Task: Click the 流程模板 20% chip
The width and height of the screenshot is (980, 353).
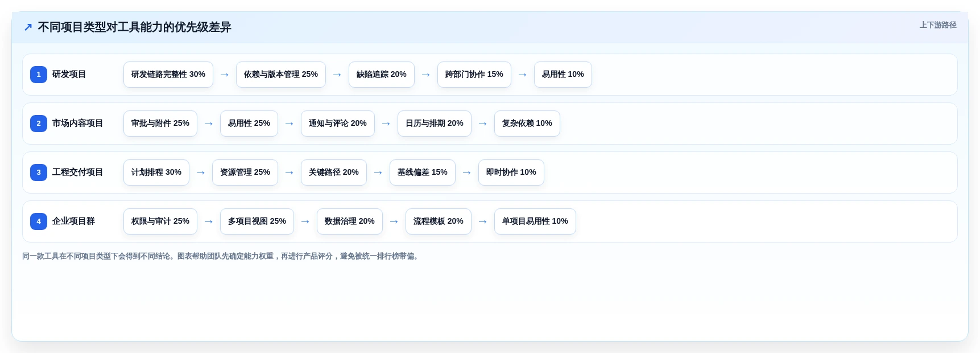Action: click(439, 221)
